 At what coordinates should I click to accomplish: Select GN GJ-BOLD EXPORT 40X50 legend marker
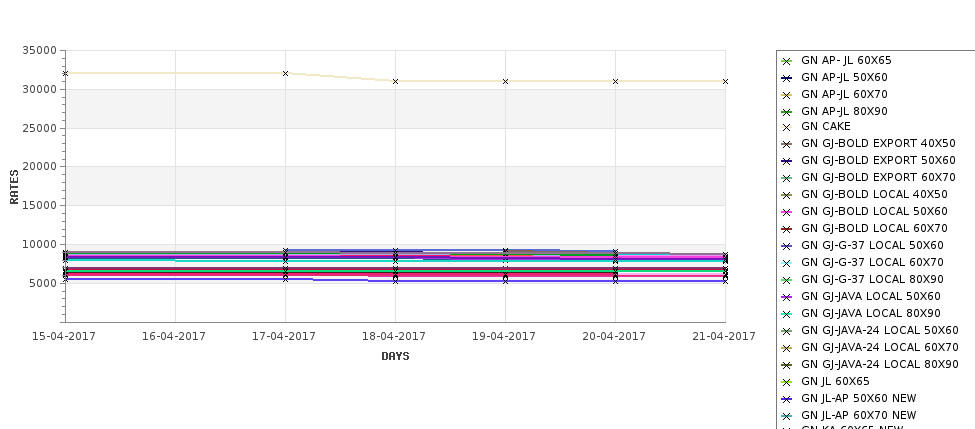(x=787, y=144)
